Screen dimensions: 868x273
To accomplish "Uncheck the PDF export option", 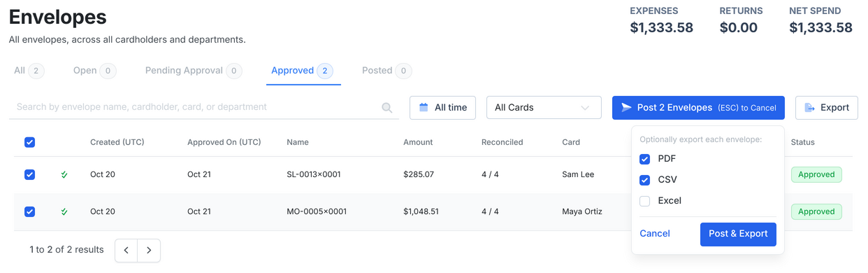I will click(x=644, y=159).
